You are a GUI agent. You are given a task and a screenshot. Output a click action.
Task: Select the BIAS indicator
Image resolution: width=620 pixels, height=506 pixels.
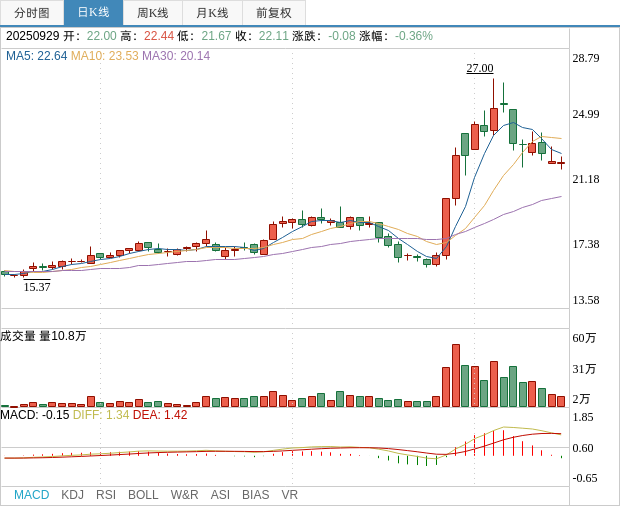coord(255,495)
